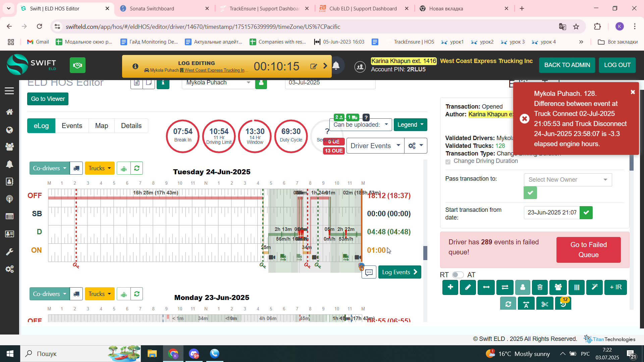Click the comment chat icon near Log Events
Screen dimensions: 644x362
point(369,272)
